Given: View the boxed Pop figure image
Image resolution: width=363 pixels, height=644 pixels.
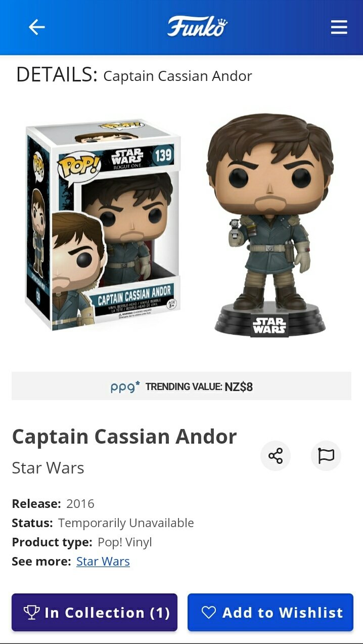Looking at the screenshot, I should coord(103,225).
